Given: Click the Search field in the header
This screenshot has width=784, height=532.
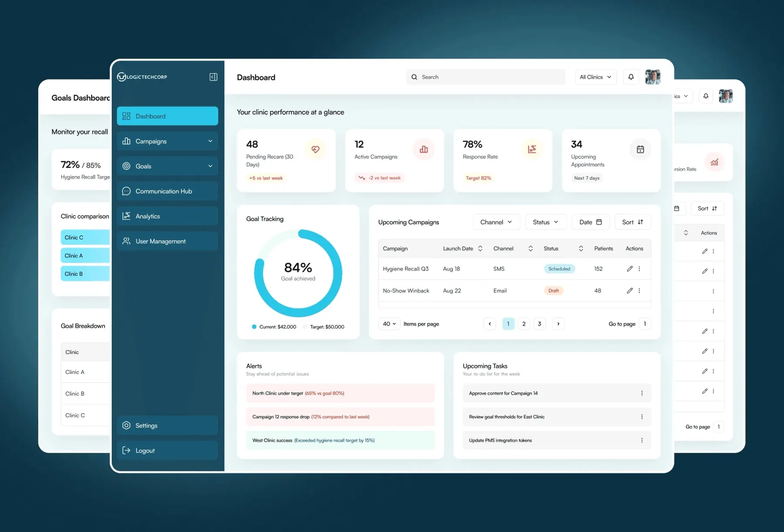Looking at the screenshot, I should [486, 77].
